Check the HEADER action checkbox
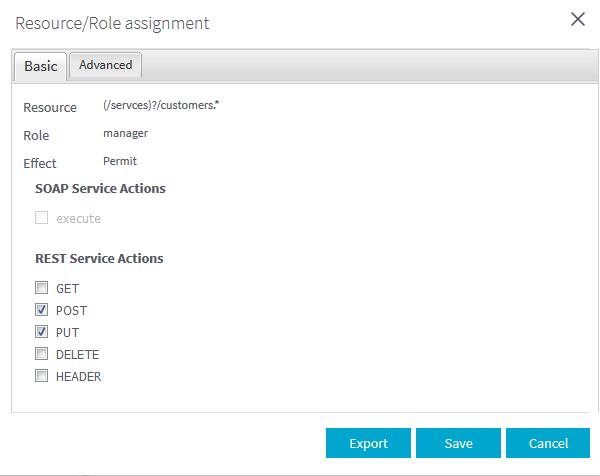 coord(42,376)
